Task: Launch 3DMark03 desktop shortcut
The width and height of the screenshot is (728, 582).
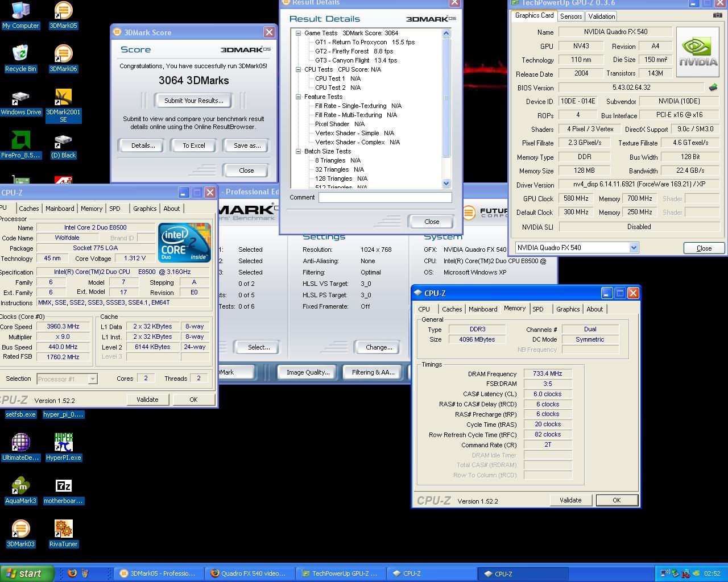Action: click(20, 534)
